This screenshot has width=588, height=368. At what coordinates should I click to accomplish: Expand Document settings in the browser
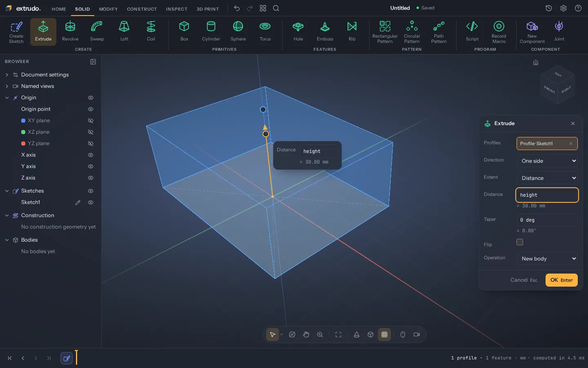(x=7, y=75)
